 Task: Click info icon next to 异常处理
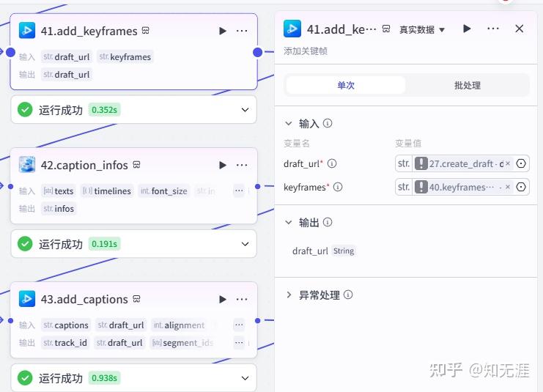point(348,295)
